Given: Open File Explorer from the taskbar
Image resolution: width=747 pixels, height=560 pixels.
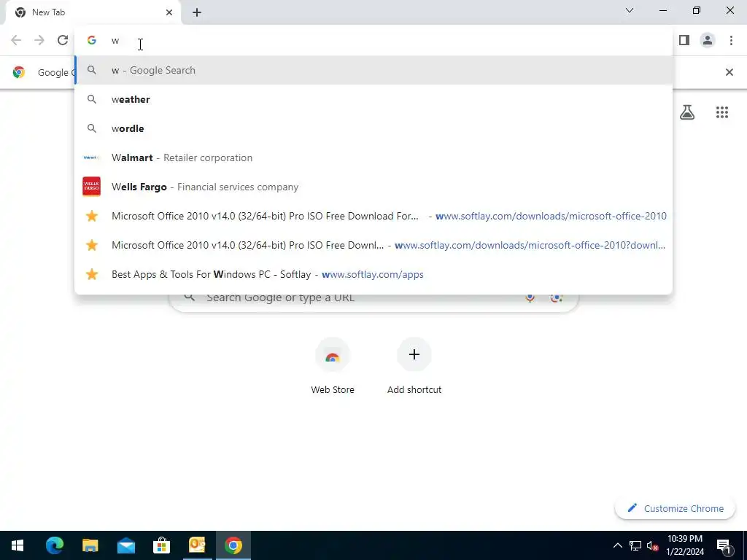Looking at the screenshot, I should point(90,545).
